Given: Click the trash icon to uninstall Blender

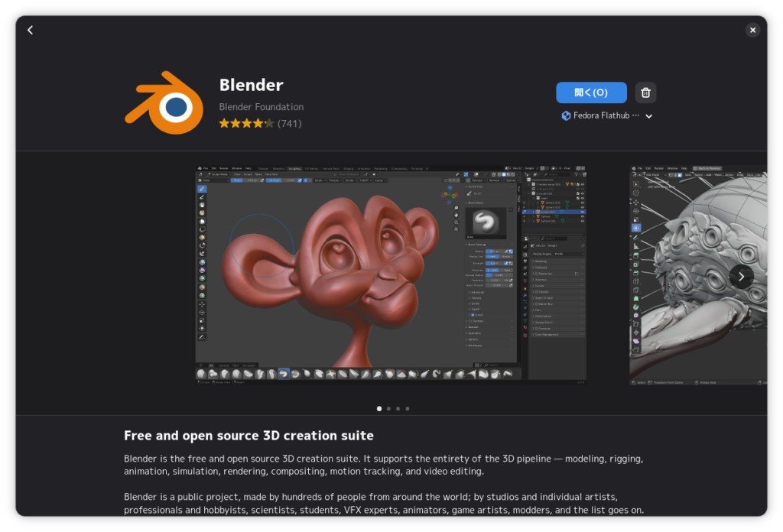Looking at the screenshot, I should [645, 92].
